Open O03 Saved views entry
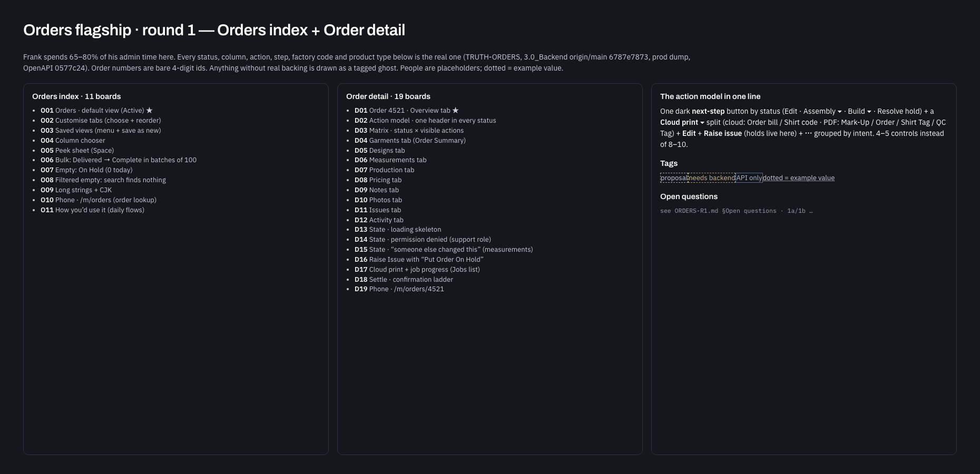The image size is (980, 474). 101,131
